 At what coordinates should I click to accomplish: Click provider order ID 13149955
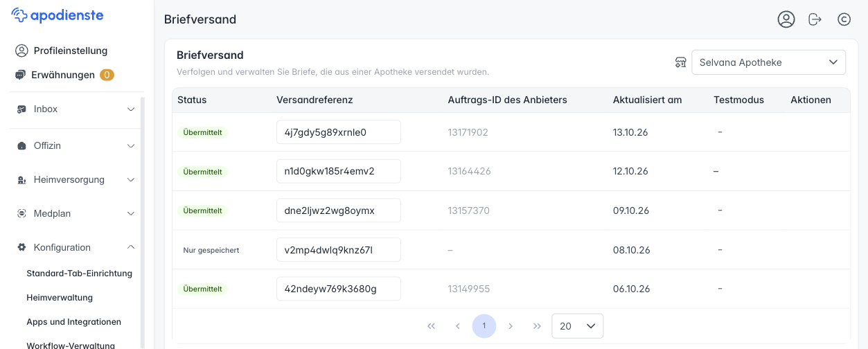click(x=469, y=289)
